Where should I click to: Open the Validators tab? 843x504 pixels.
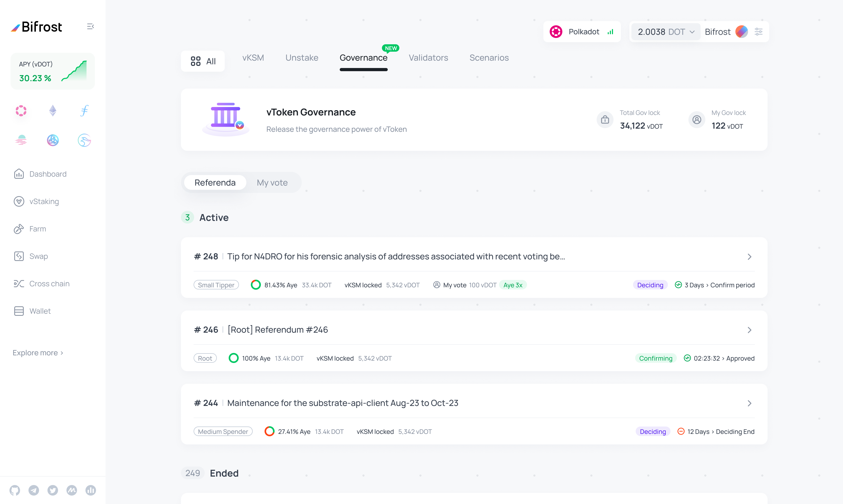point(428,58)
